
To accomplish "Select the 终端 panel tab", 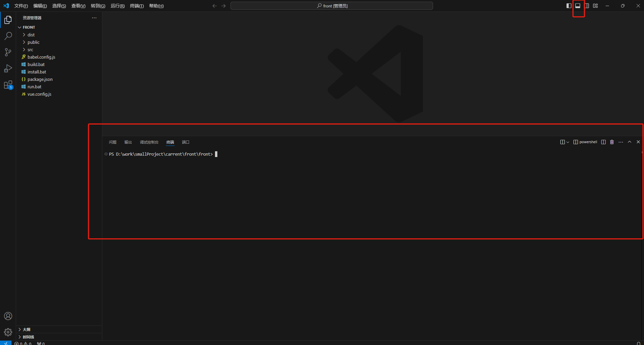I will click(170, 142).
